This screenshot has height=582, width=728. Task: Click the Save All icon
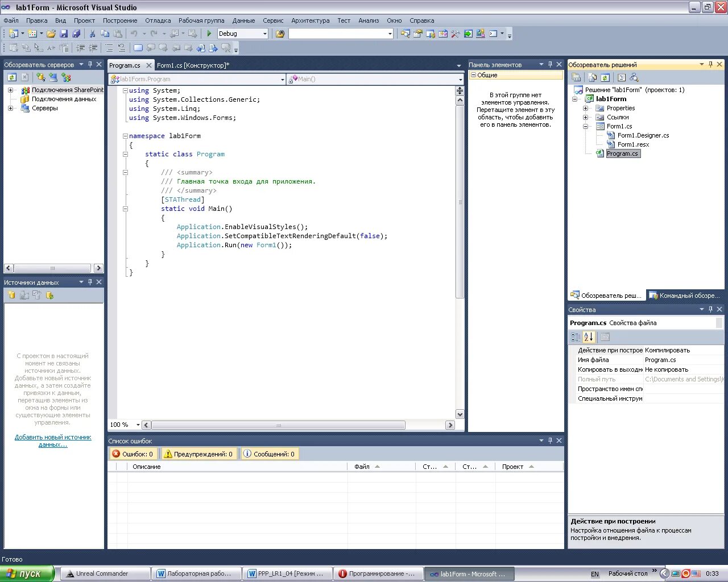(x=76, y=34)
